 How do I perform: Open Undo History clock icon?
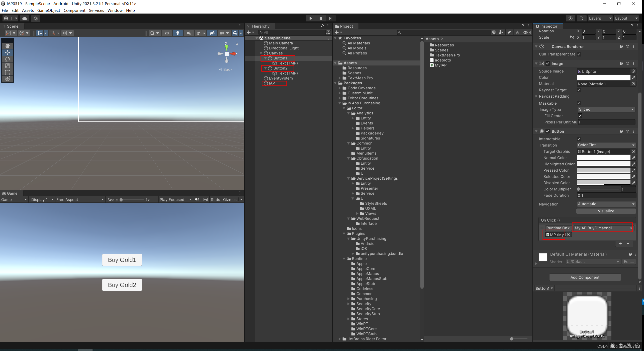(x=570, y=18)
